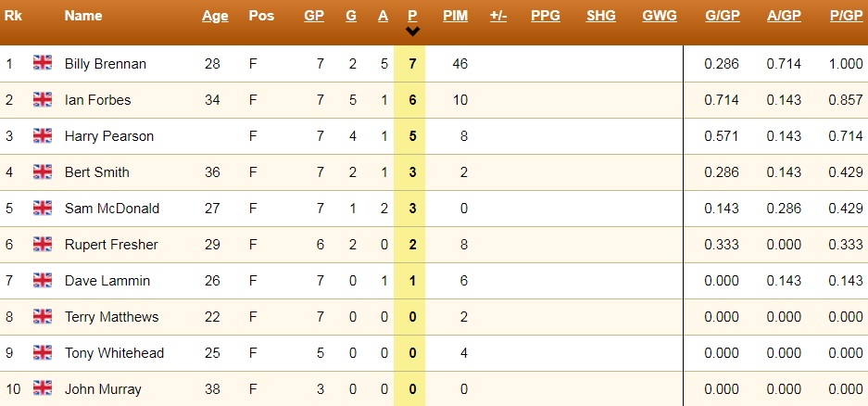Click the sort arrow under P column

pos(413,32)
